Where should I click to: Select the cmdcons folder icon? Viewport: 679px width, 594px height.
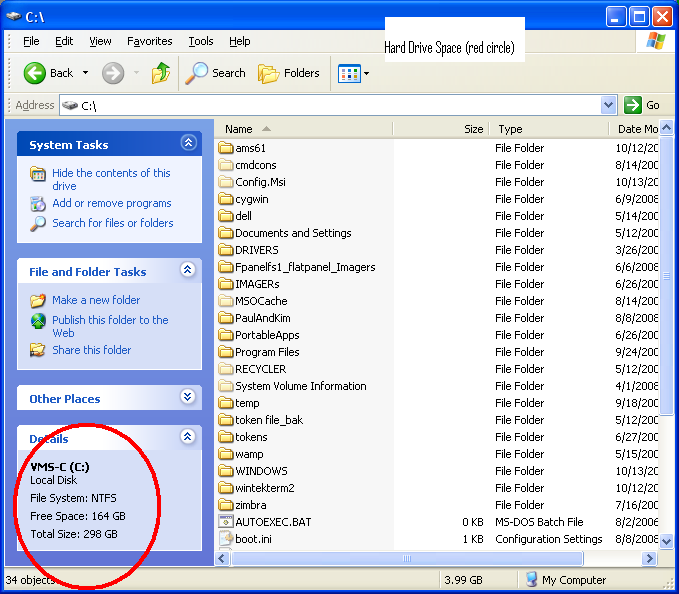coord(226,165)
